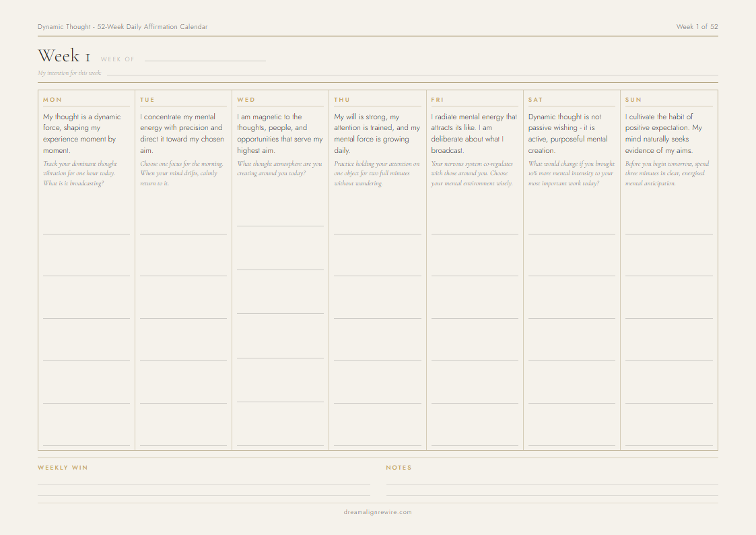
Task: Click affirmation 'My thought is a dynamic force'
Action: point(82,133)
